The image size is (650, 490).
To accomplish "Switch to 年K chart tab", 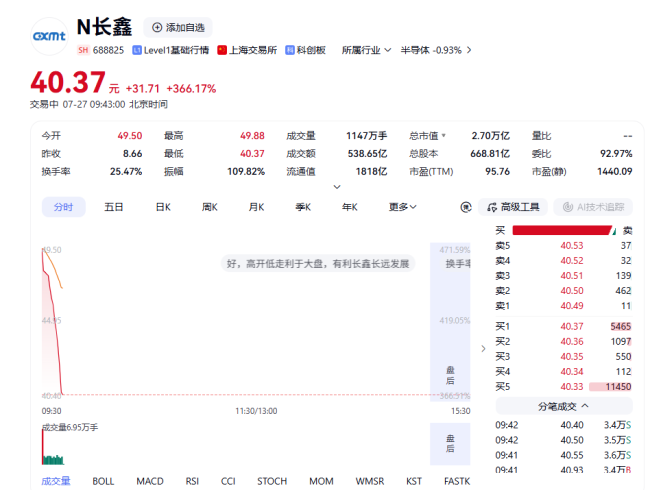I will click(x=349, y=207).
